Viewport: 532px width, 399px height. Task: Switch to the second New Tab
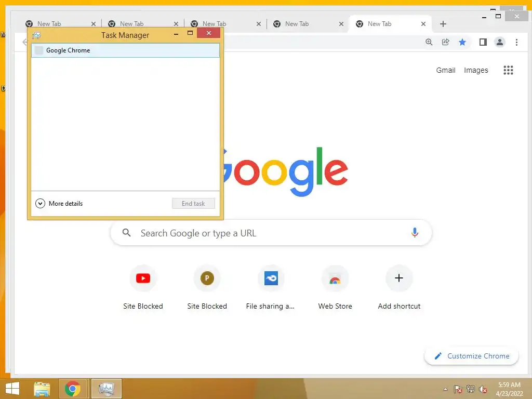pyautogui.click(x=142, y=24)
